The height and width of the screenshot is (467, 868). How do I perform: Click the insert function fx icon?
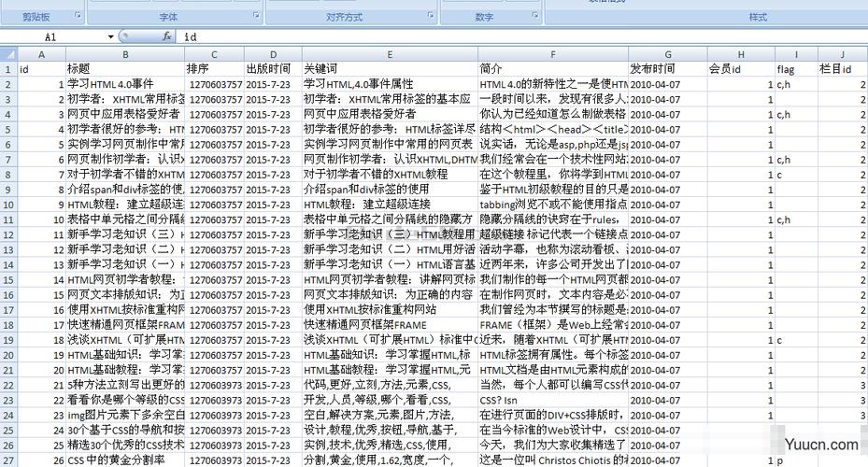pos(166,36)
